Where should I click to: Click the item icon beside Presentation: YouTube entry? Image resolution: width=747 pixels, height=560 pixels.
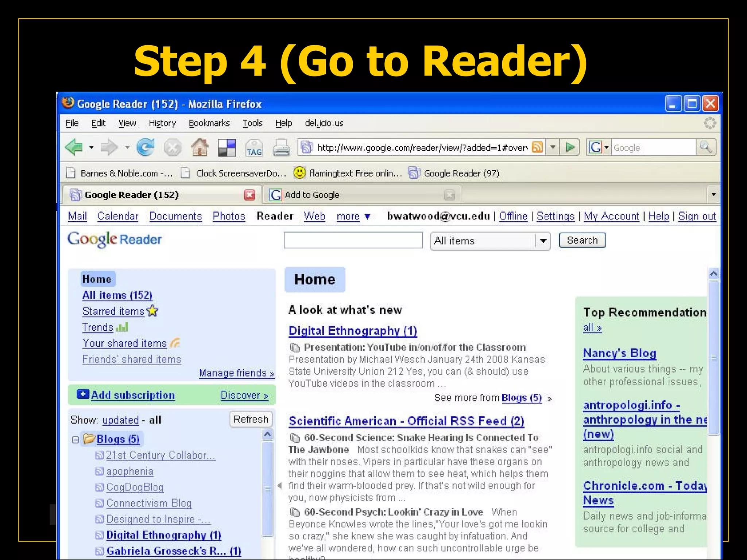point(295,347)
